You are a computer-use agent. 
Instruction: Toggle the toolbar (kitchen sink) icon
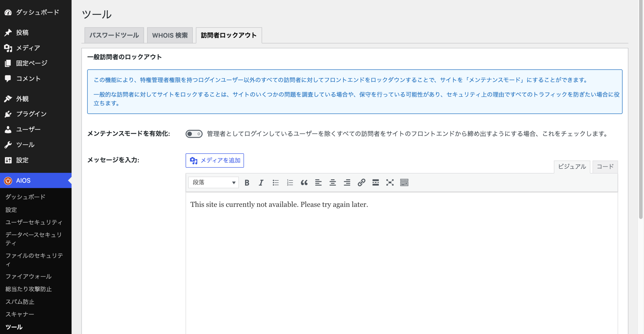point(404,183)
